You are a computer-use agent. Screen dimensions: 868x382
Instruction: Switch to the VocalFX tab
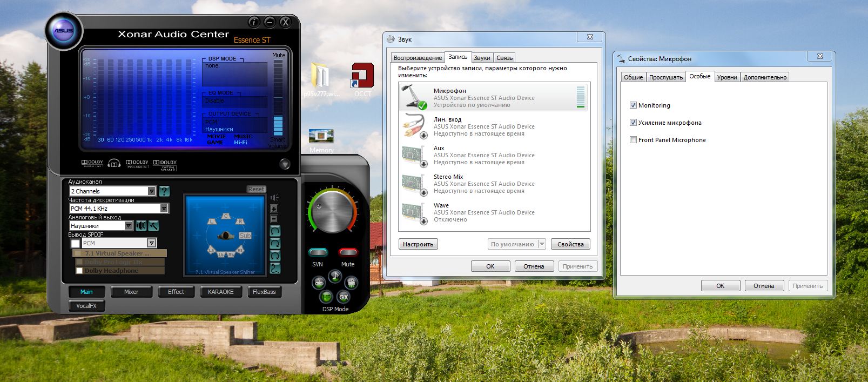(x=86, y=306)
